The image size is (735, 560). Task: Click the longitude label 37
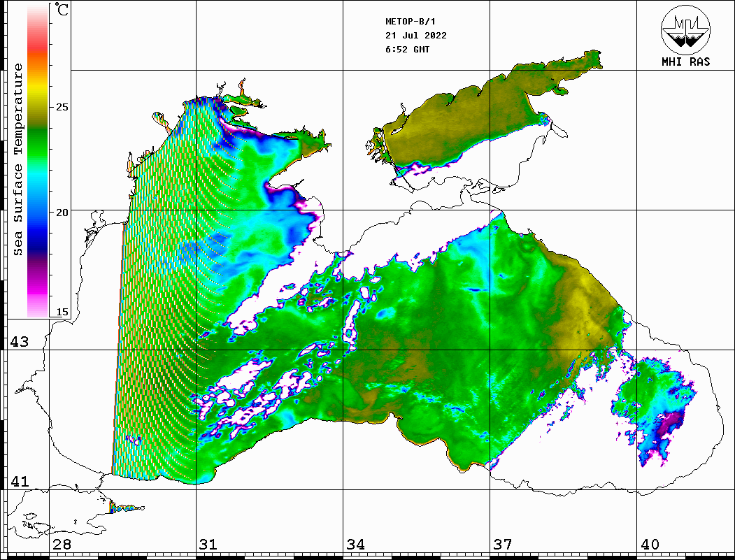tap(502, 545)
